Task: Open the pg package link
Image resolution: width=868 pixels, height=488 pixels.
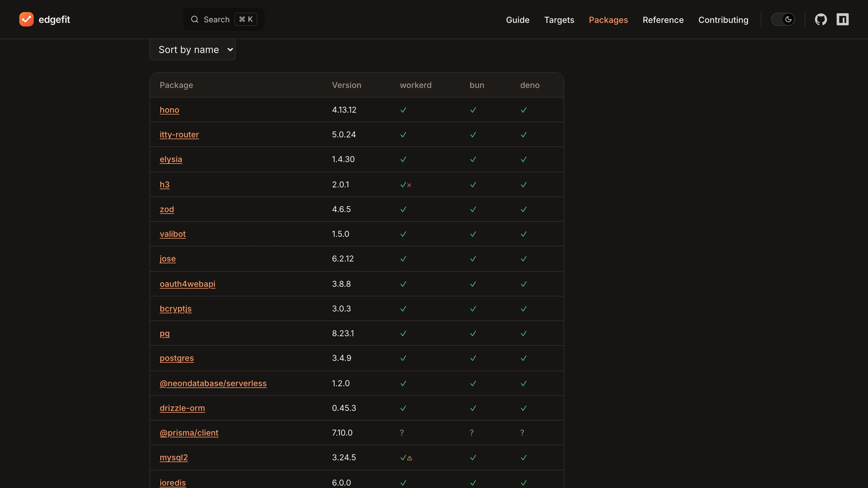Action: (165, 333)
